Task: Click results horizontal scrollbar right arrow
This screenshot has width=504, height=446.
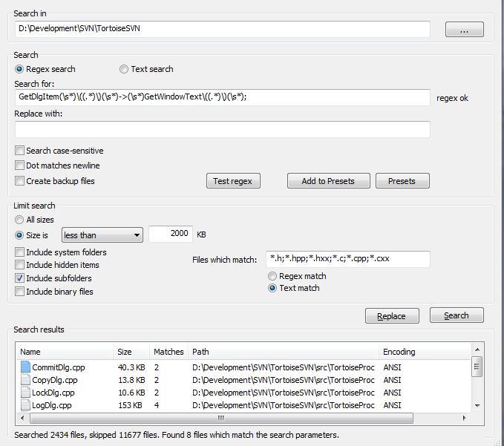Action: click(x=465, y=418)
